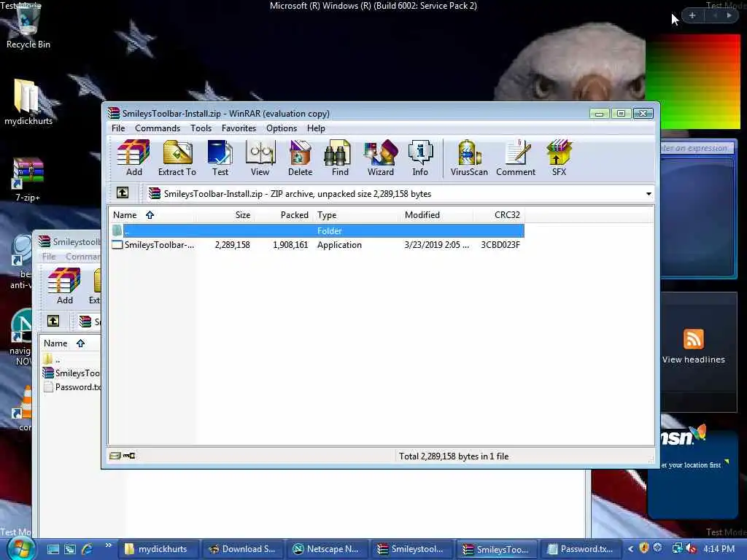This screenshot has width=747, height=560.
Task: Select the parent folder '..' row
Action: pos(318,231)
